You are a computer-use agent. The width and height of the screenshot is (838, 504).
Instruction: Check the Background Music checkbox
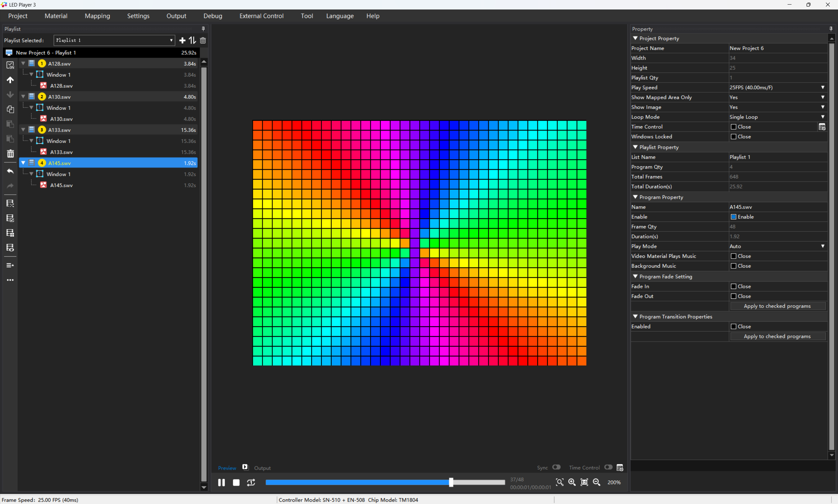point(733,266)
